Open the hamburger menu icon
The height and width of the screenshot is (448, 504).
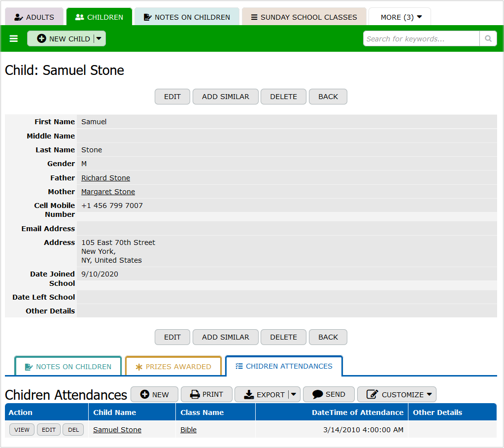14,38
